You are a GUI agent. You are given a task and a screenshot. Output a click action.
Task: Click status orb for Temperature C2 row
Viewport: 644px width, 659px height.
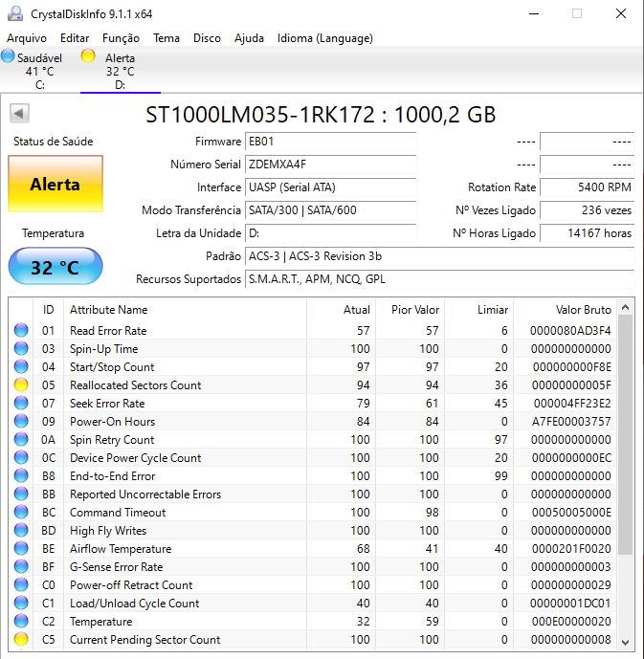pos(21,621)
